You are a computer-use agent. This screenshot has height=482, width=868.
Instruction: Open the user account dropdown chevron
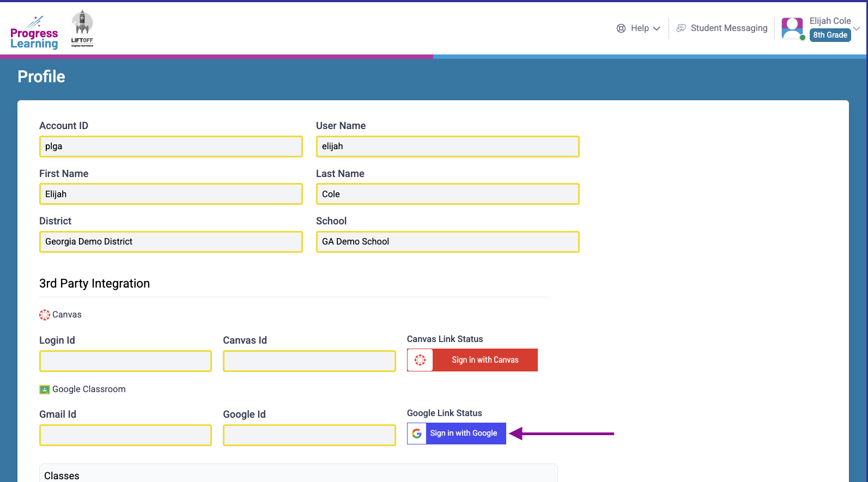point(857,28)
